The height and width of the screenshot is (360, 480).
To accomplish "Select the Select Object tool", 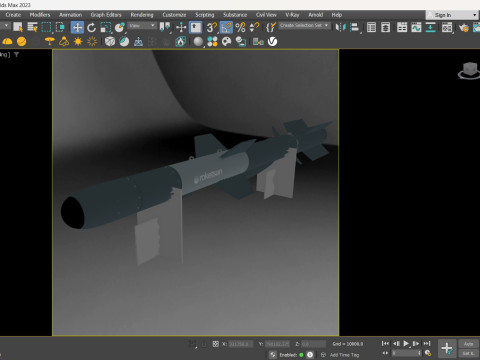I will click(x=18, y=27).
